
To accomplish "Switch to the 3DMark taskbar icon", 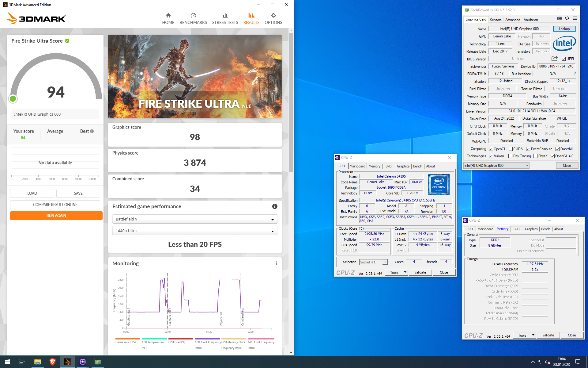I will click(67, 362).
